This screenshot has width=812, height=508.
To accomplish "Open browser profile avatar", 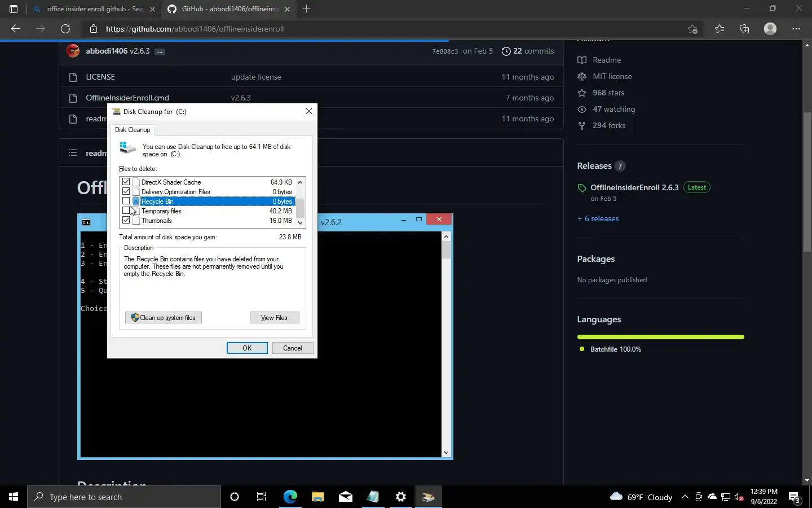I will (770, 29).
